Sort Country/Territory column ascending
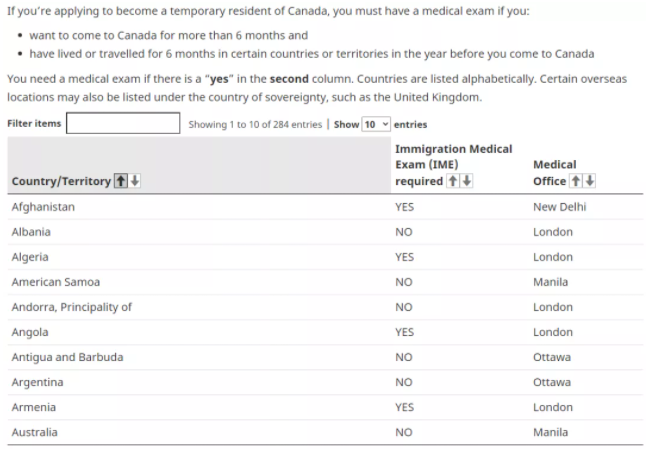649x456 pixels. pyautogui.click(x=123, y=181)
